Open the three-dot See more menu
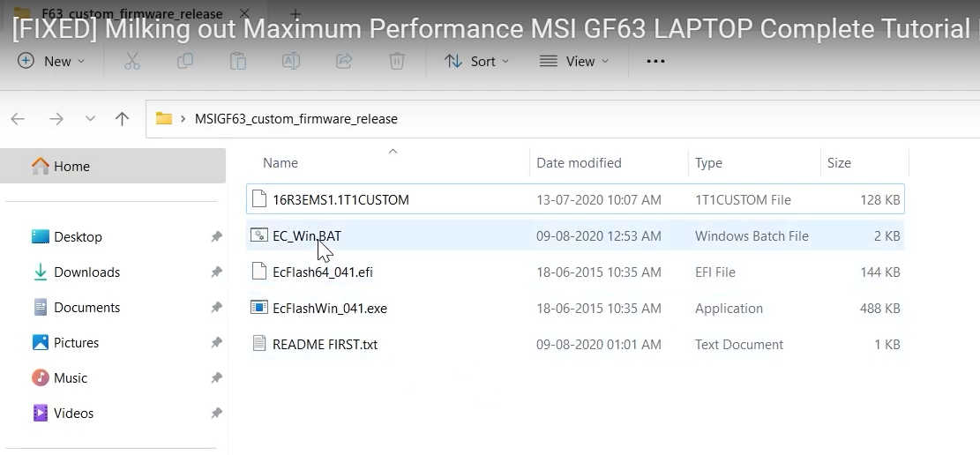Image resolution: width=980 pixels, height=455 pixels. (x=655, y=61)
